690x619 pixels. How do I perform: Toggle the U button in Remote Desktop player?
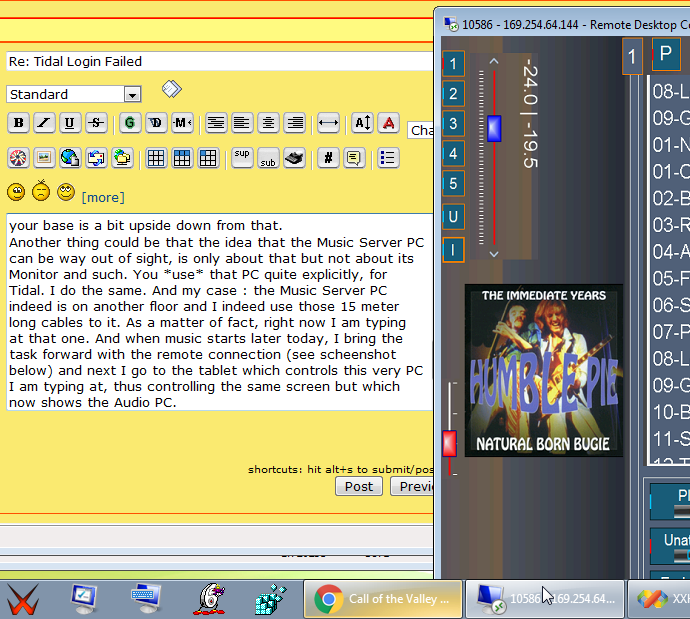click(x=453, y=217)
